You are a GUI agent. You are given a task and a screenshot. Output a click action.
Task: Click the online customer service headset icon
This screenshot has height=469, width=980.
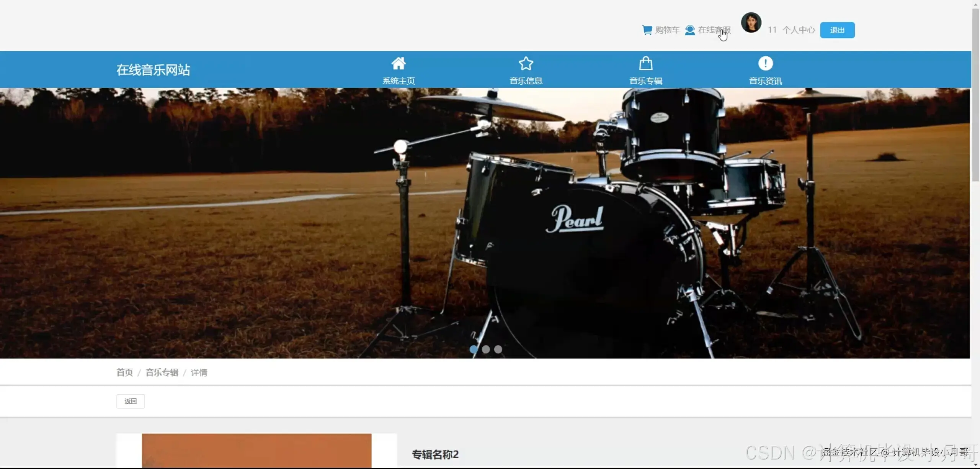click(x=689, y=30)
